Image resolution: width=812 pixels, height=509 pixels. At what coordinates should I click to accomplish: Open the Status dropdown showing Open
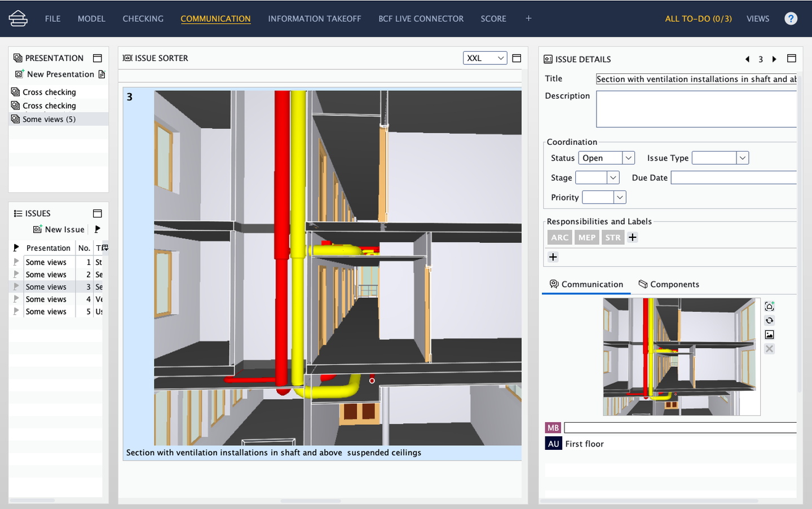click(x=606, y=158)
